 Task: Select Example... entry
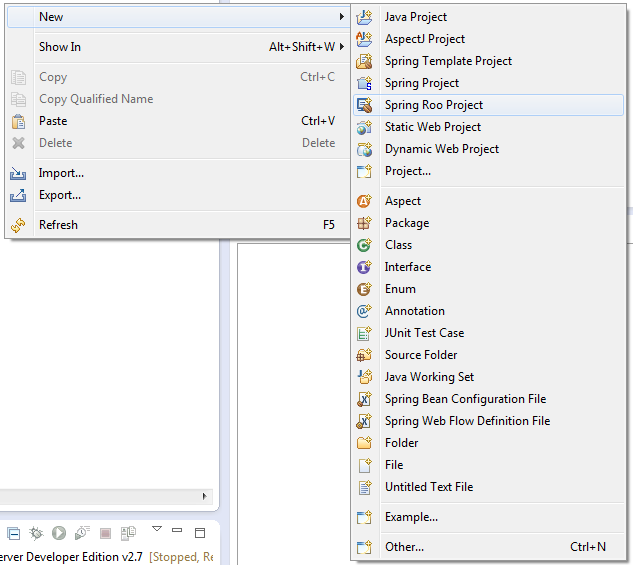(488, 517)
